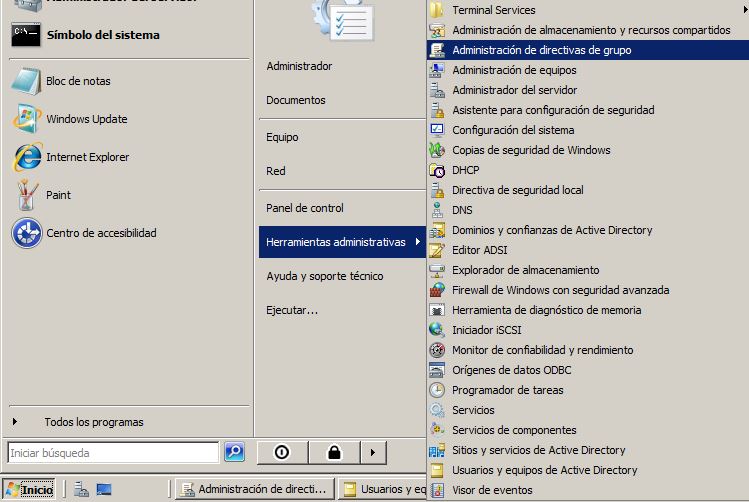This screenshot has width=749, height=502.
Task: Launch the Paint icon
Action: 27,195
